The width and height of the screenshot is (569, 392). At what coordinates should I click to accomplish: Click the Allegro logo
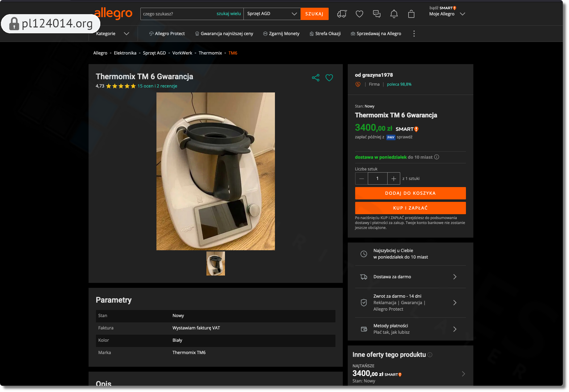[114, 13]
